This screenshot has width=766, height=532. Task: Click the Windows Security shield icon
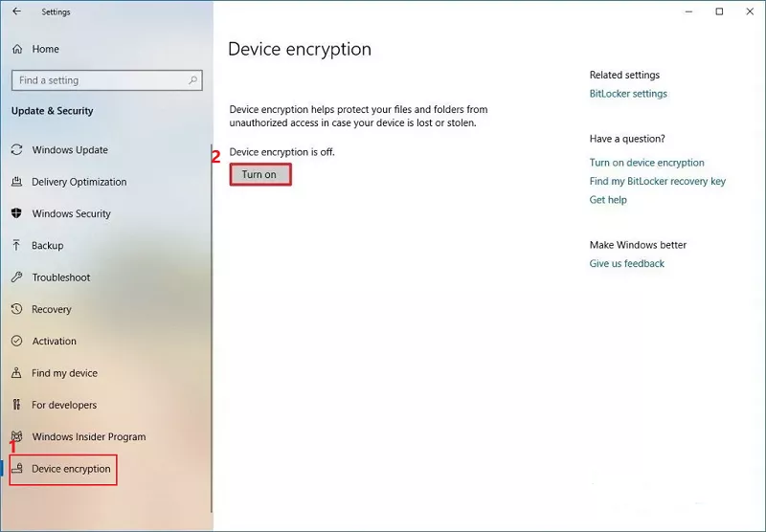coord(16,213)
